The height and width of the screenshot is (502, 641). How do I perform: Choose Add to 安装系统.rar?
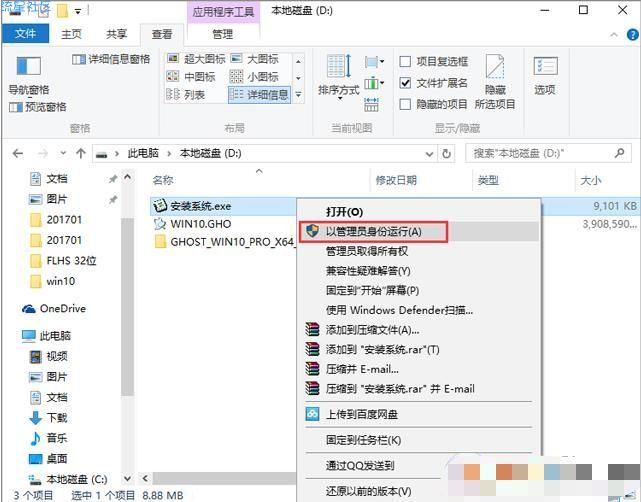(382, 350)
